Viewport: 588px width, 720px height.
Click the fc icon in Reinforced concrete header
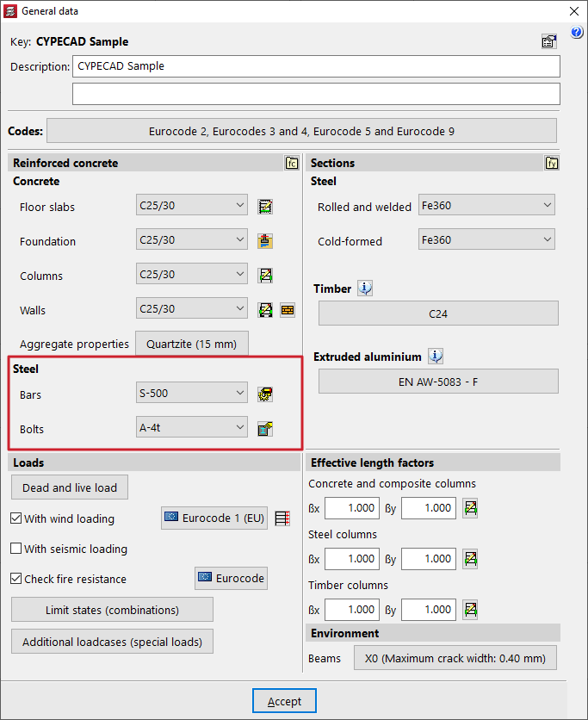tap(292, 163)
